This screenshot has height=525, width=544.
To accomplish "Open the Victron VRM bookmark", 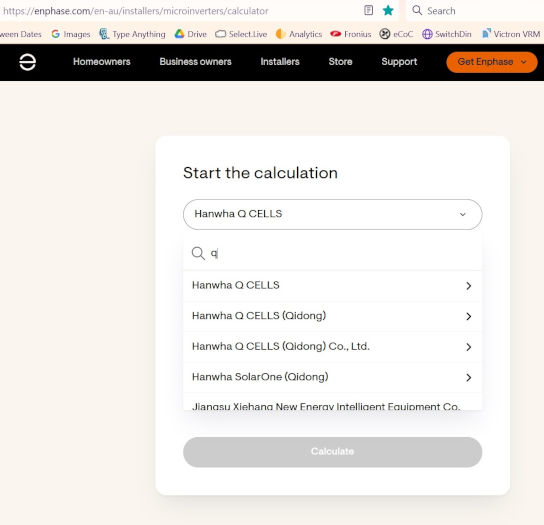I will pyautogui.click(x=511, y=34).
